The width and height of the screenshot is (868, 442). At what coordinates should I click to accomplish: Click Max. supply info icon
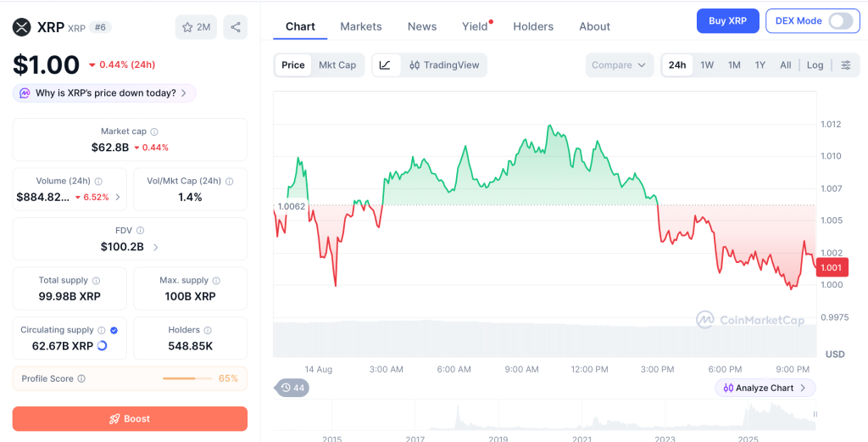(216, 281)
